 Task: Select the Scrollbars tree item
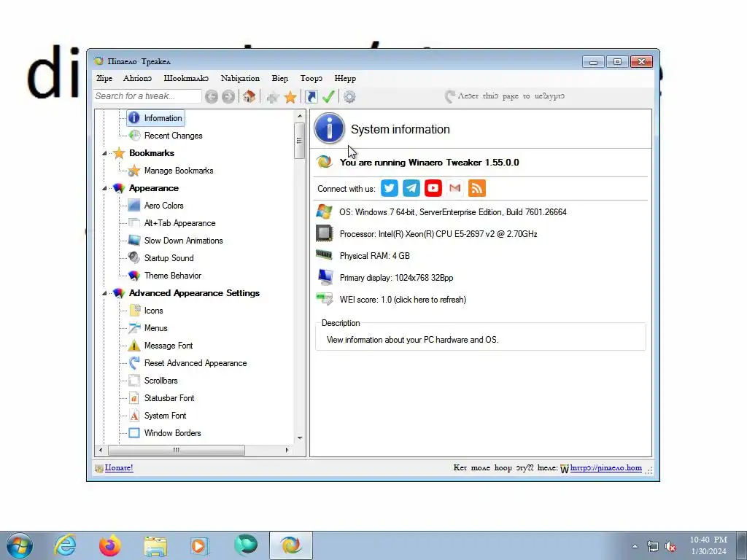[160, 381]
